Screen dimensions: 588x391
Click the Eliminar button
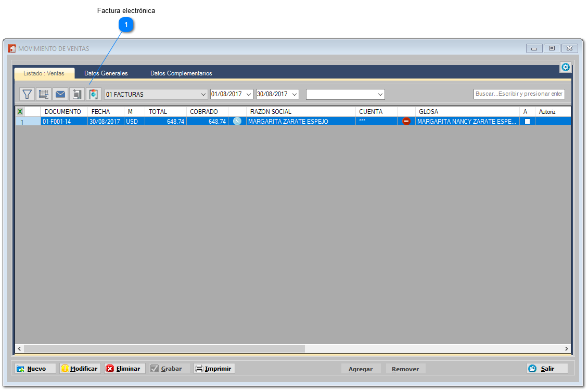pos(125,369)
